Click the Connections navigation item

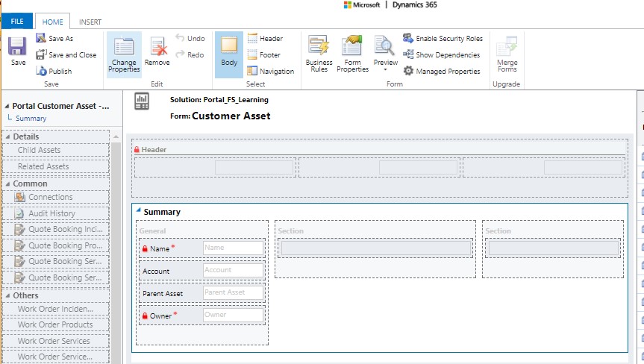click(x=56, y=197)
